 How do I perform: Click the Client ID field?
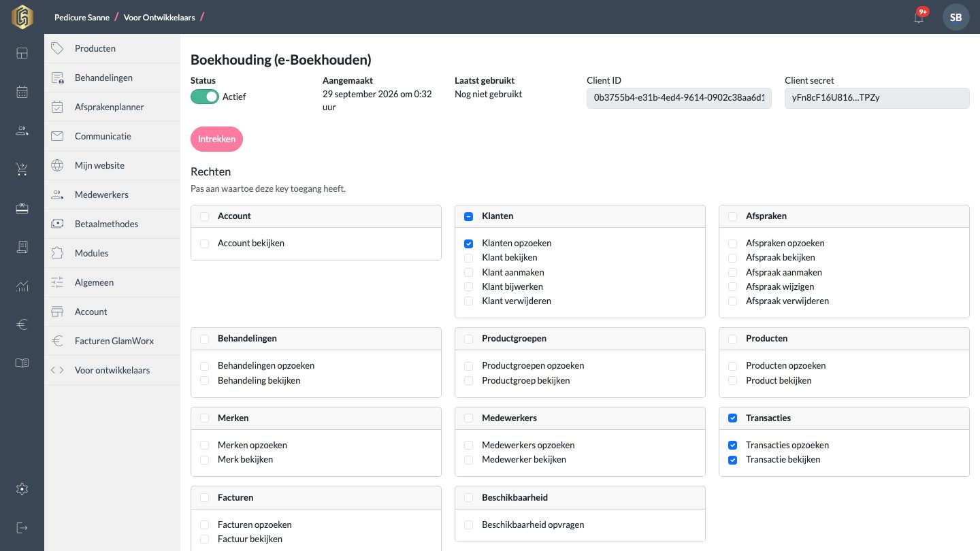pos(679,97)
